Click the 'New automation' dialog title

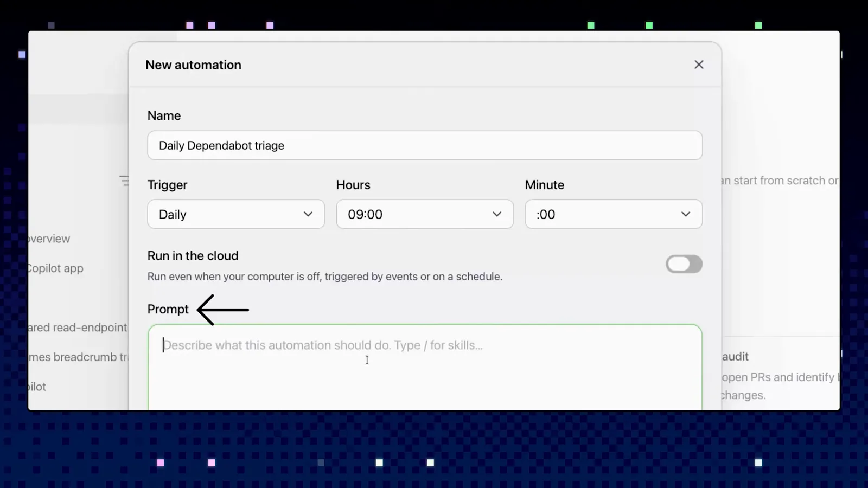193,65
